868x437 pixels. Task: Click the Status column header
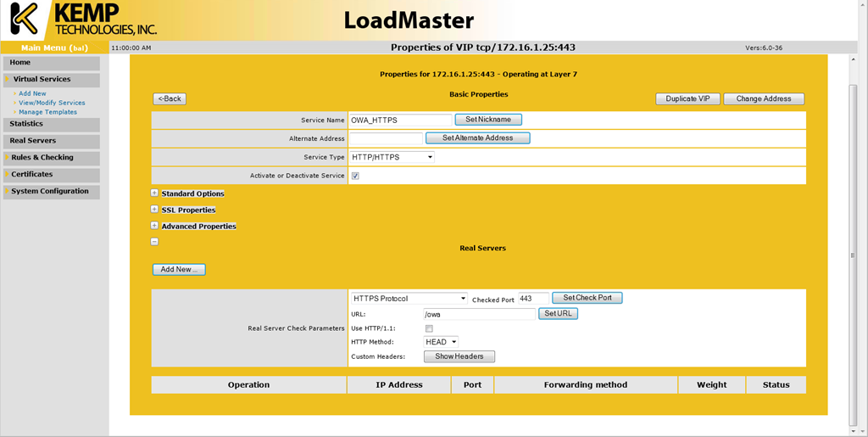tap(776, 385)
